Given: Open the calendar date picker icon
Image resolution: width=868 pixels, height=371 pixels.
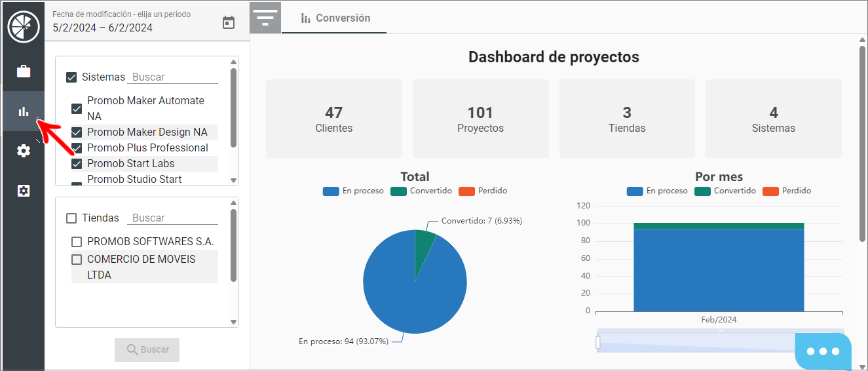Looking at the screenshot, I should coord(229,22).
